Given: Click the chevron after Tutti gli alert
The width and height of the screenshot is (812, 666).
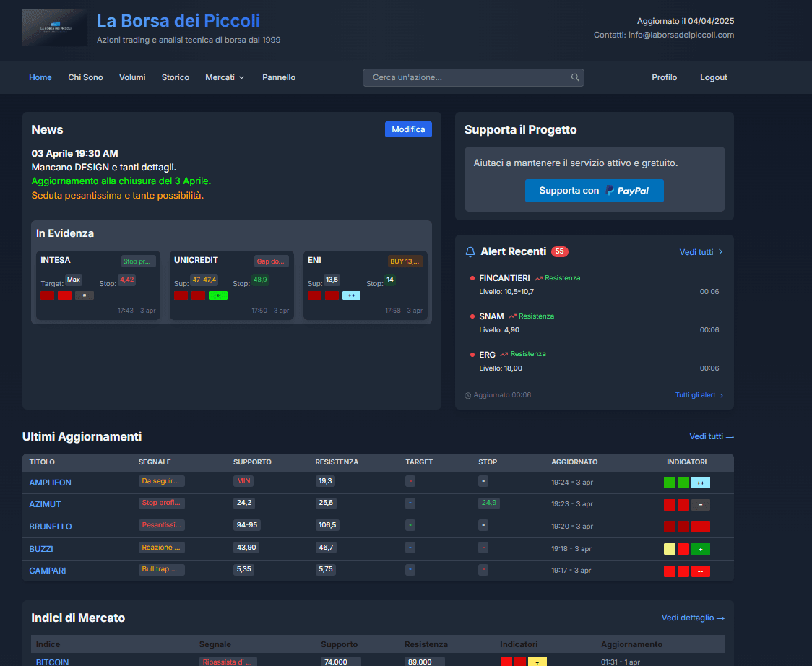Looking at the screenshot, I should click(x=722, y=396).
